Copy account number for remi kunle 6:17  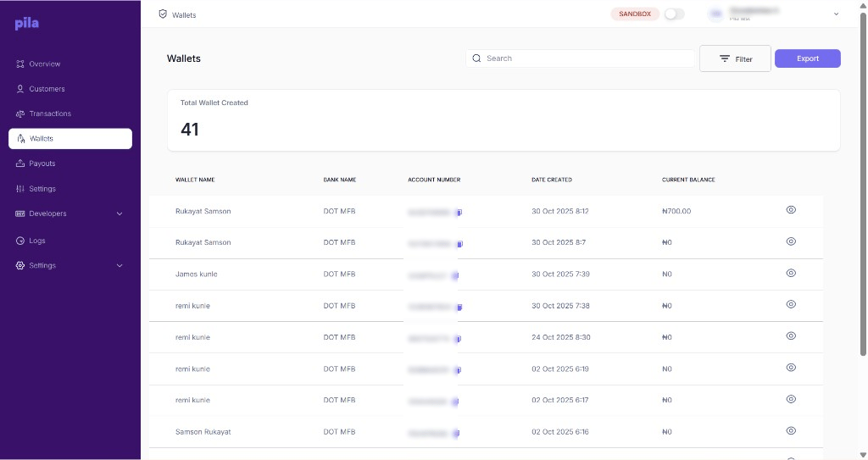point(455,402)
